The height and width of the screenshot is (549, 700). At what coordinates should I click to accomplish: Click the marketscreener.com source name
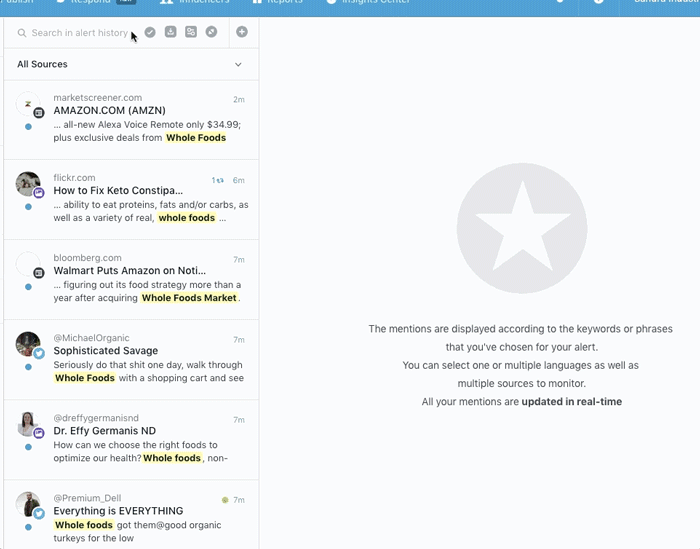tap(98, 97)
